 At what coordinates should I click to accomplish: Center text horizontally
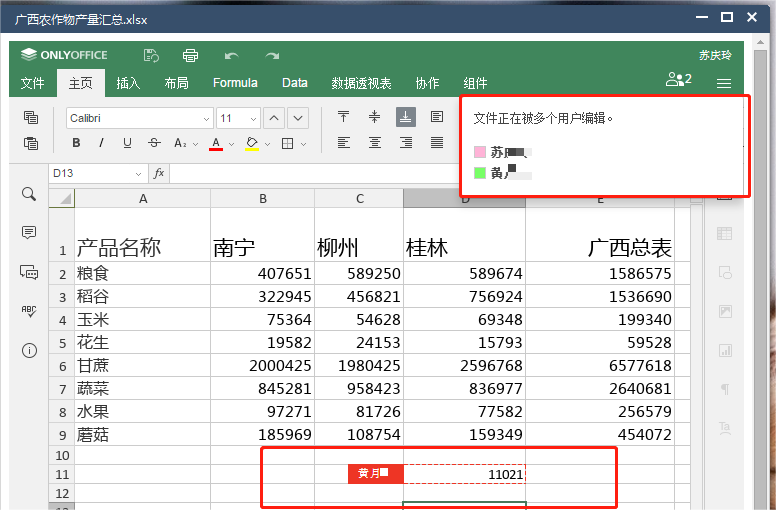375,143
